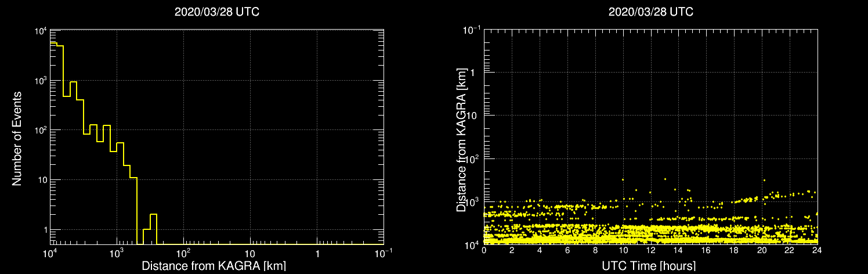Click the hour 6 tick on the UTC Time axis
The height and width of the screenshot is (274, 868).
[567, 250]
